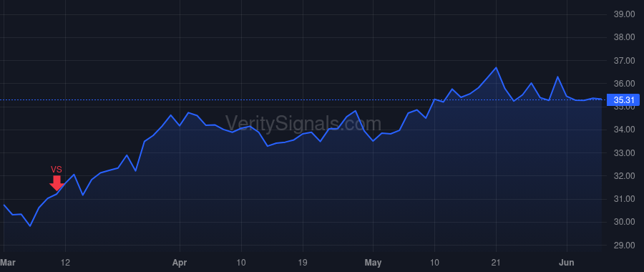Click the 36.00 price axis label
The image size is (644, 272).
[x=624, y=84]
